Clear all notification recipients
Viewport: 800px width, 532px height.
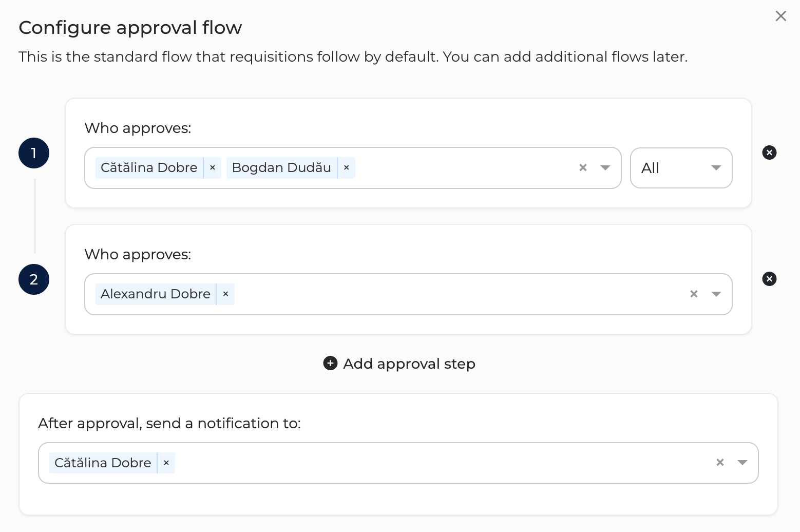coord(720,463)
